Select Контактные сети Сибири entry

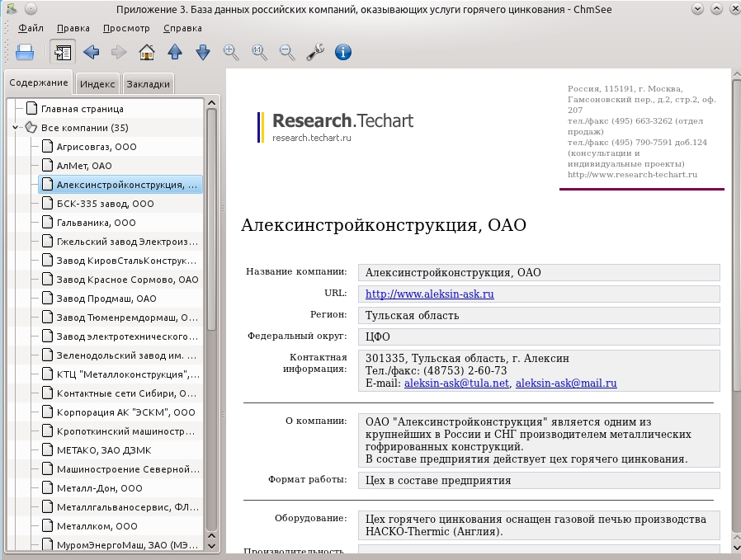pyautogui.click(x=126, y=393)
